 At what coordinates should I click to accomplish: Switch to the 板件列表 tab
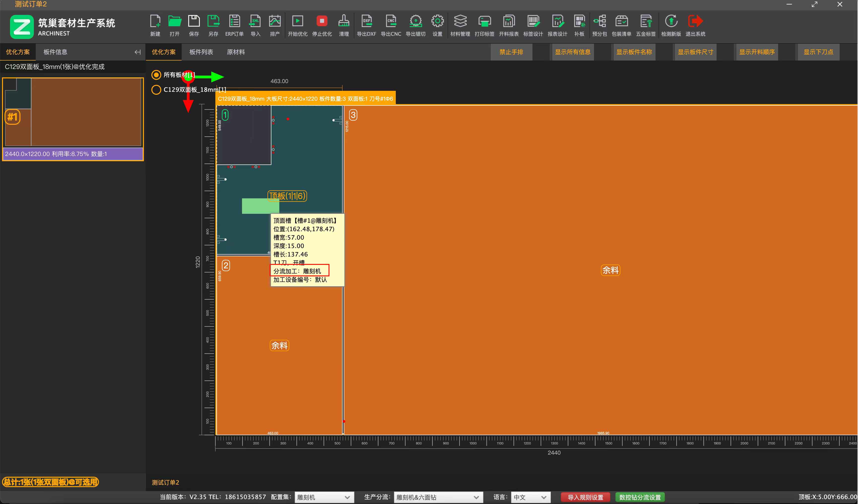(201, 52)
